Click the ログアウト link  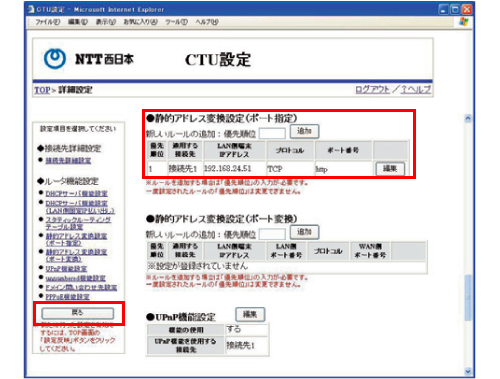point(372,89)
